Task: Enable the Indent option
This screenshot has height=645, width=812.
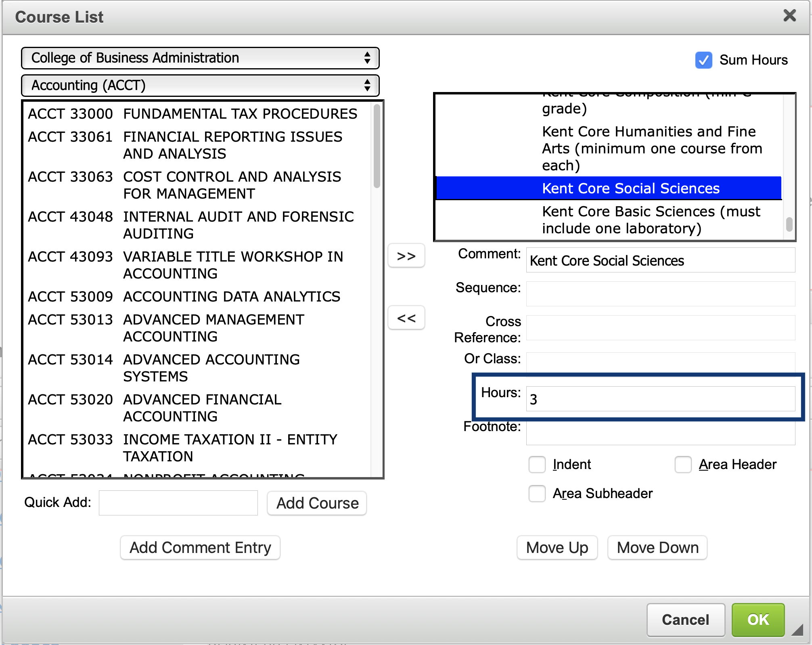Action: [537, 465]
